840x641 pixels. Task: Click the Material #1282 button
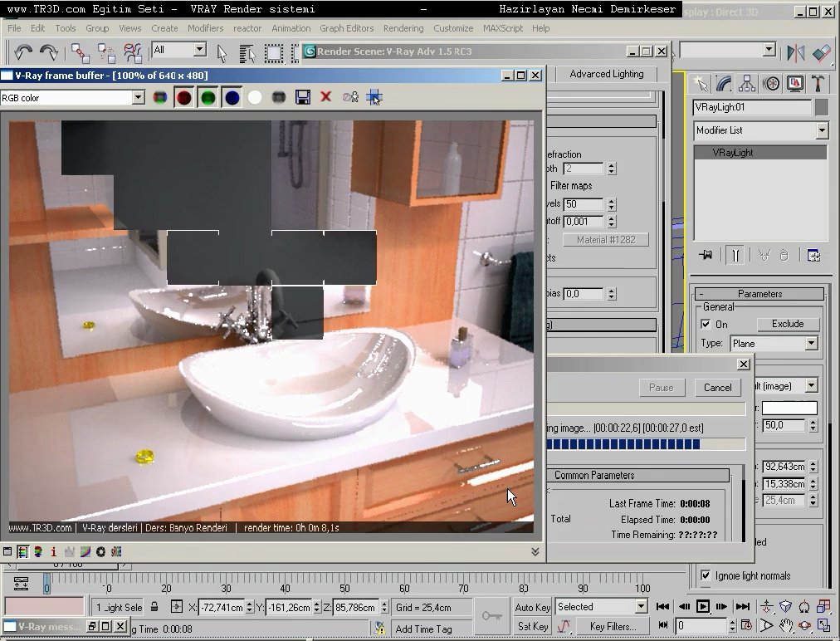coord(605,240)
